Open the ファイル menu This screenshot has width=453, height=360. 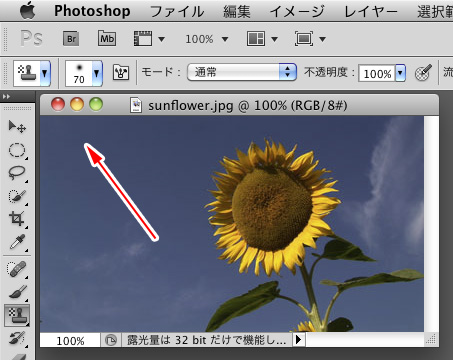[x=177, y=12]
